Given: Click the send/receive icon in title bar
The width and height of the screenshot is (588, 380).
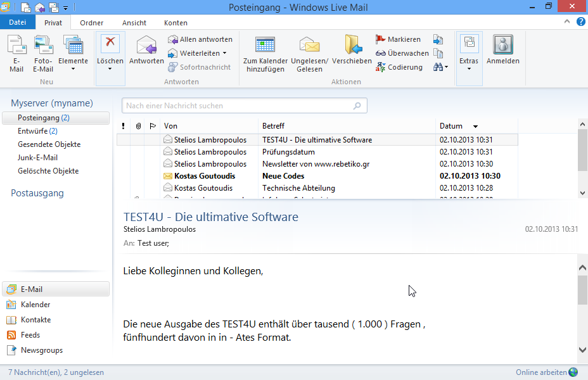Looking at the screenshot, I should tap(54, 7).
